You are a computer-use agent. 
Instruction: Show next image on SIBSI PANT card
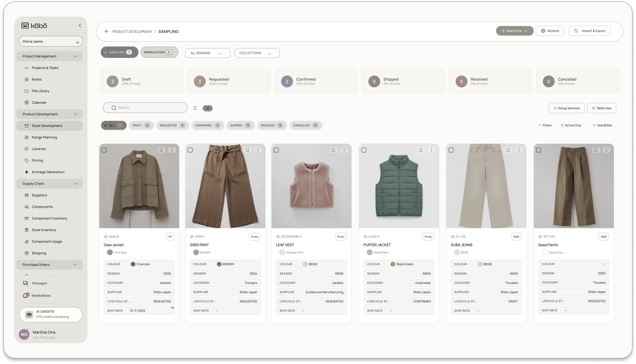[258, 186]
